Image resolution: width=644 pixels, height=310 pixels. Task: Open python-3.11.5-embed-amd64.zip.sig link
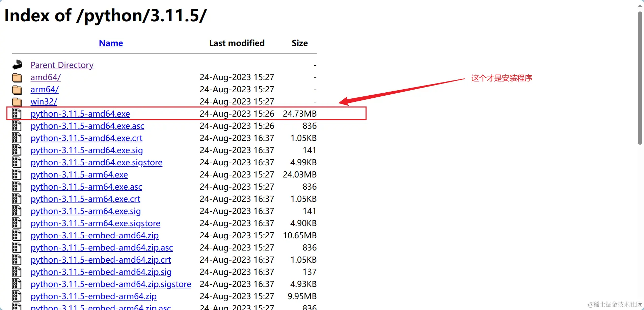click(x=101, y=272)
